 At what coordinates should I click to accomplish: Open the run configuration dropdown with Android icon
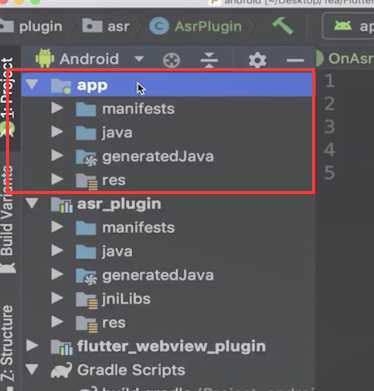(348, 26)
